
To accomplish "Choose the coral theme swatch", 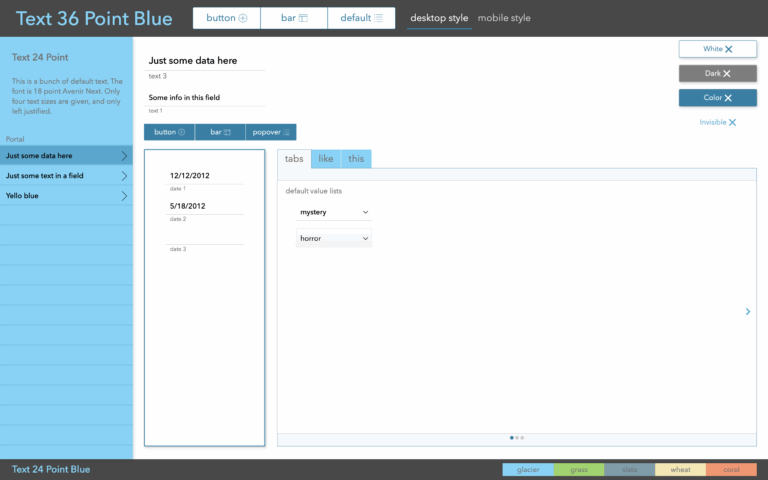I will click(731, 470).
